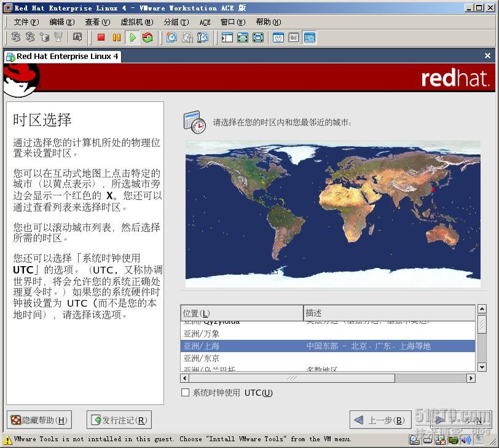The image size is (499, 448).
Task: Click the grayed USB-plug toolbar icon
Action: [58, 37]
